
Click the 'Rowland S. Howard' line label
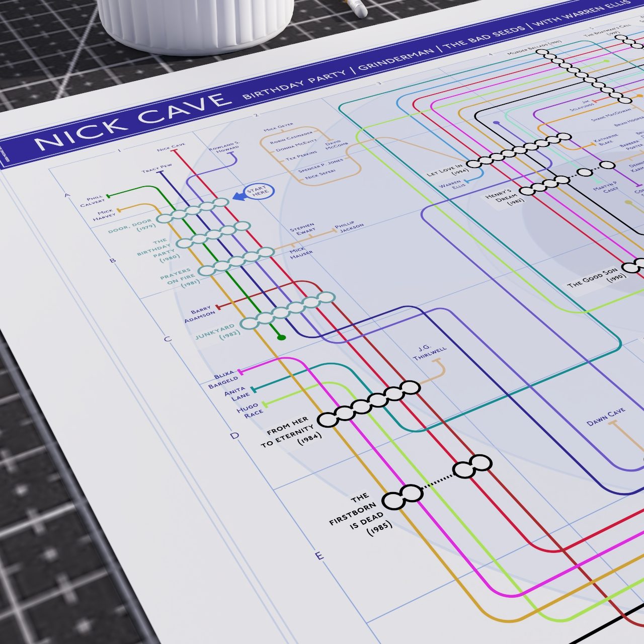coord(224,148)
